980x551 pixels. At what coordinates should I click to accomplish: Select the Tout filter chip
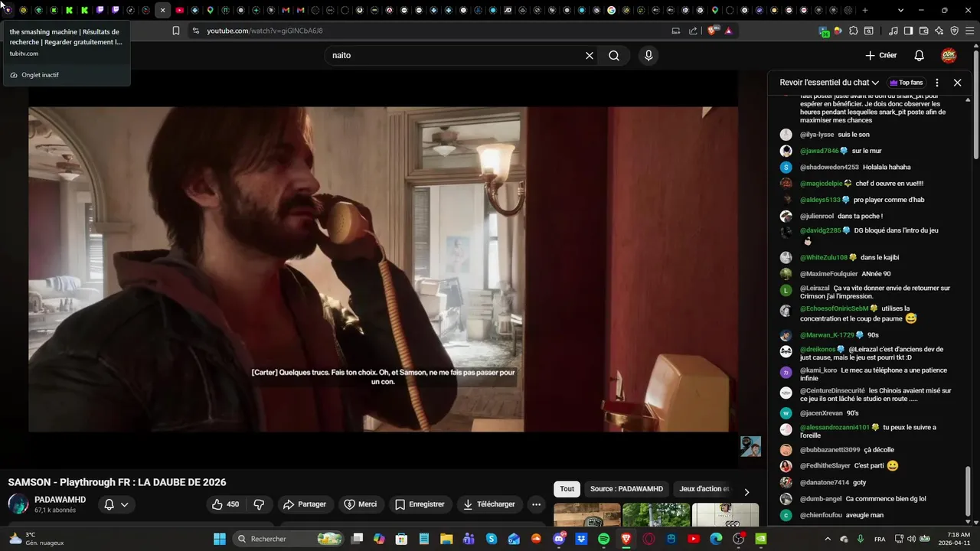click(567, 489)
